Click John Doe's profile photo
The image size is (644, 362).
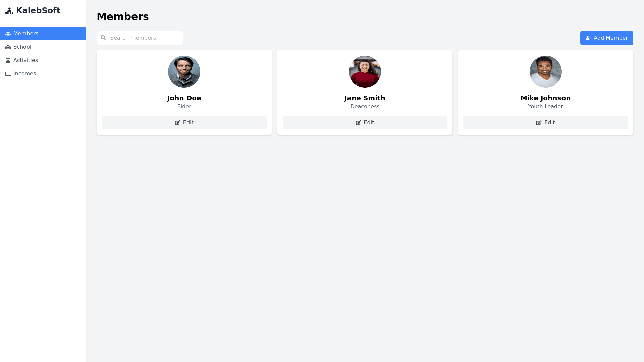pos(184,72)
